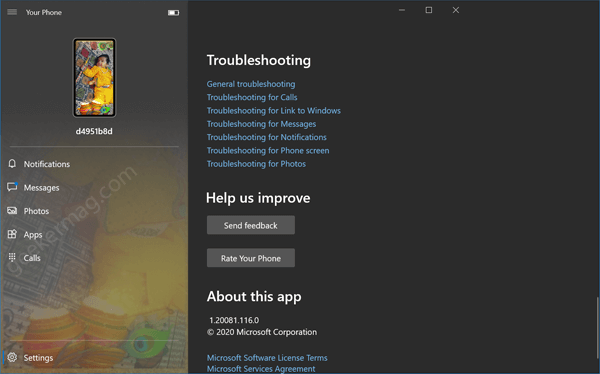Click version number 1.20081.116.0
The image size is (600, 374).
point(234,320)
